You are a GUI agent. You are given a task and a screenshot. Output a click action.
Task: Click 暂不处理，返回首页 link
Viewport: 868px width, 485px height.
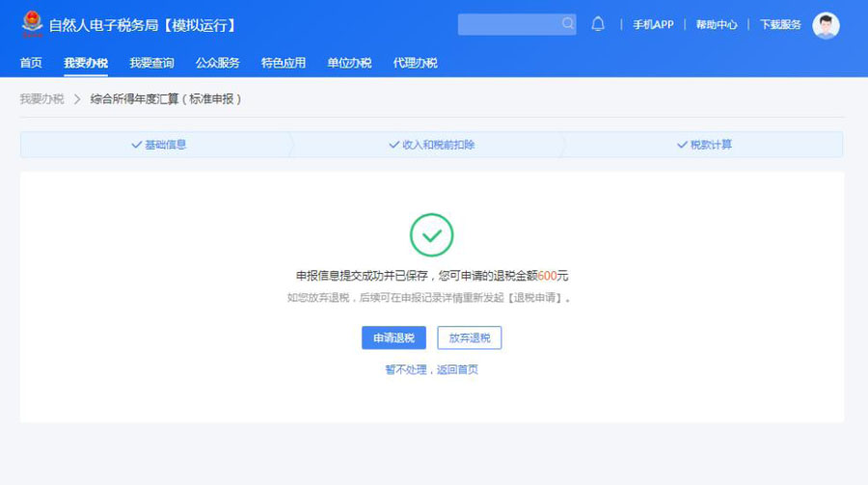(x=431, y=369)
